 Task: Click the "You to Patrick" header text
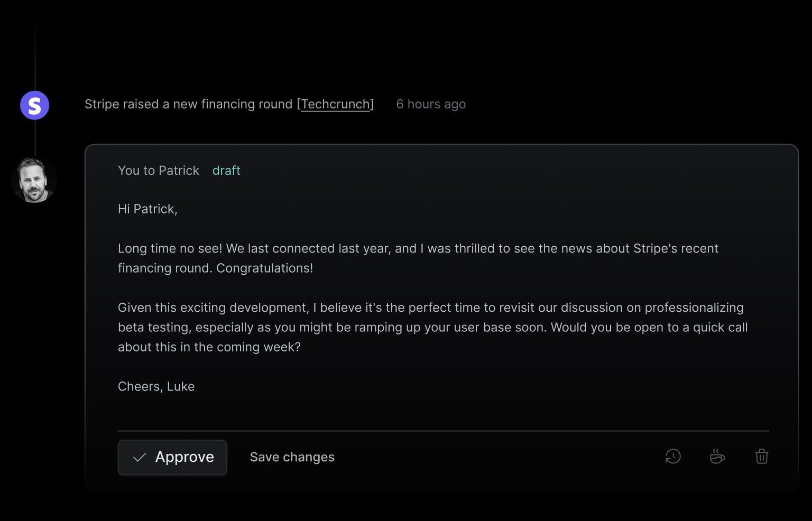coord(159,171)
